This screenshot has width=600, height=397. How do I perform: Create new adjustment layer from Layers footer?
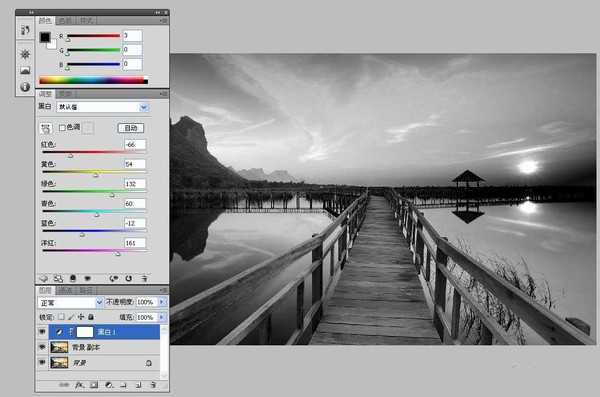tap(109, 385)
